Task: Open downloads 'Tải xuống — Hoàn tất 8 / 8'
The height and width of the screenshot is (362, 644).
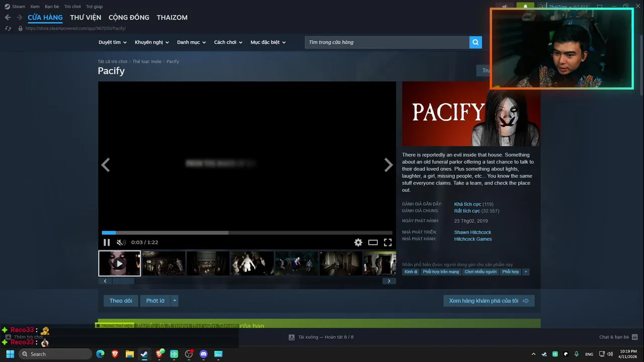Action: [321, 337]
